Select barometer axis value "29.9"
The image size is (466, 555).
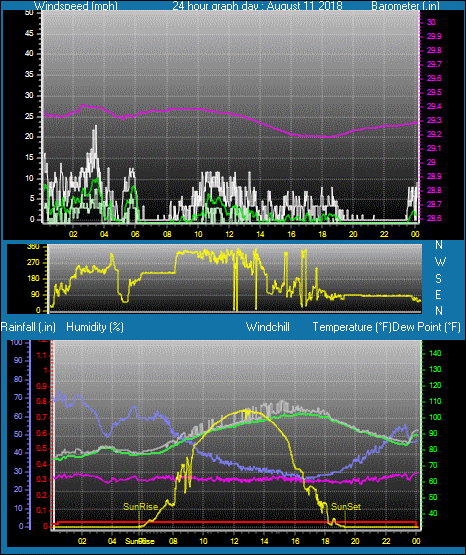click(434, 36)
